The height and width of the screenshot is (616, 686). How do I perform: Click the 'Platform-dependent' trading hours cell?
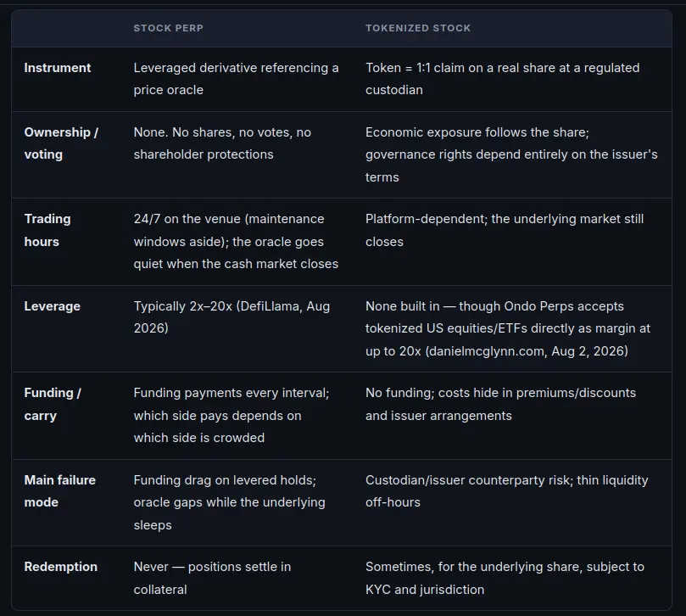(x=505, y=230)
